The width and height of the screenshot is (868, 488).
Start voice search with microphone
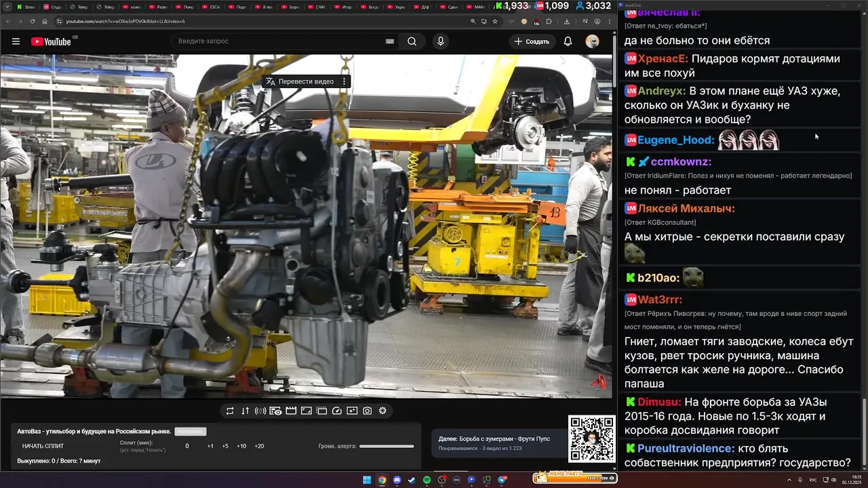441,41
